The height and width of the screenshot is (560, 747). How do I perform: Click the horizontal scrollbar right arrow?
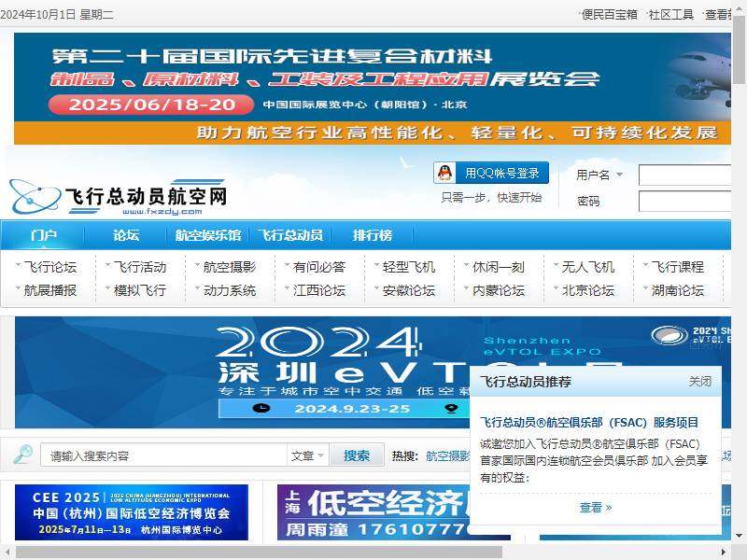[x=725, y=553]
